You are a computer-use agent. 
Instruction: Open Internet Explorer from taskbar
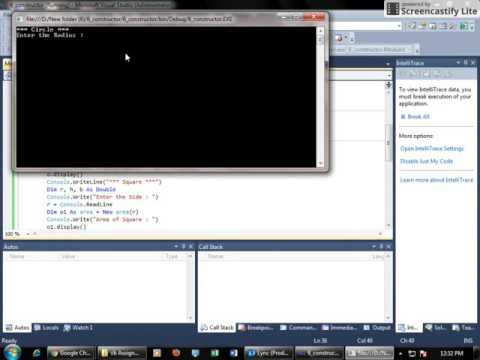(36, 353)
